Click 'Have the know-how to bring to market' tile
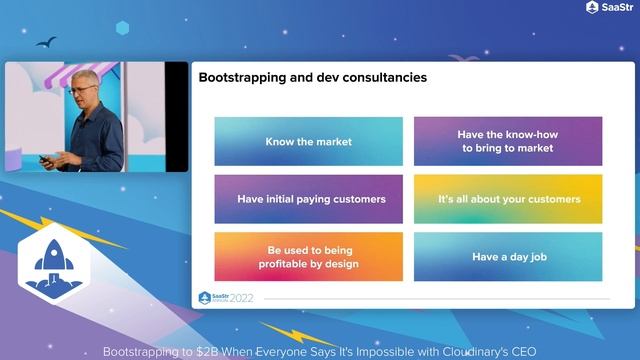Image resolution: width=640 pixels, height=360 pixels. point(508,141)
